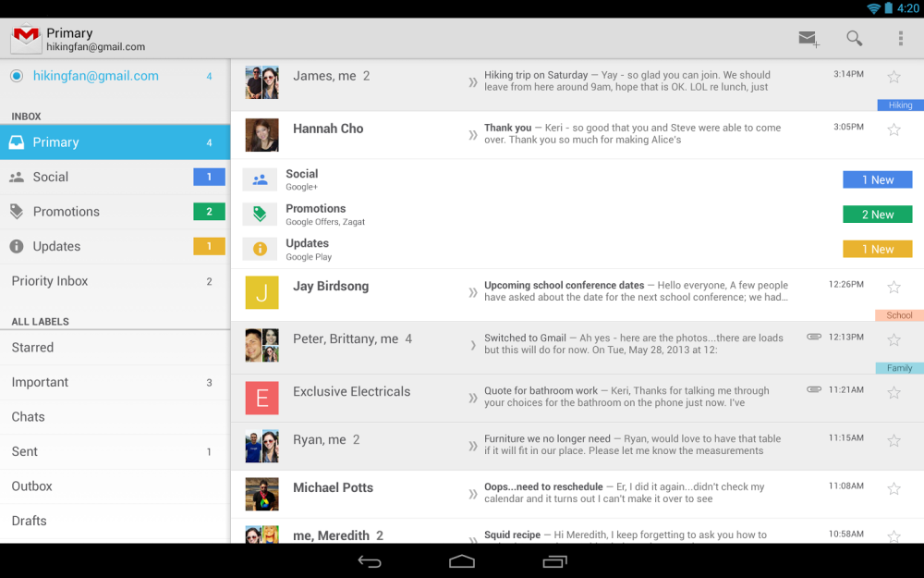Image resolution: width=924 pixels, height=578 pixels.
Task: Select the hikingfan@gmail.com account radio button
Action: click(17, 76)
